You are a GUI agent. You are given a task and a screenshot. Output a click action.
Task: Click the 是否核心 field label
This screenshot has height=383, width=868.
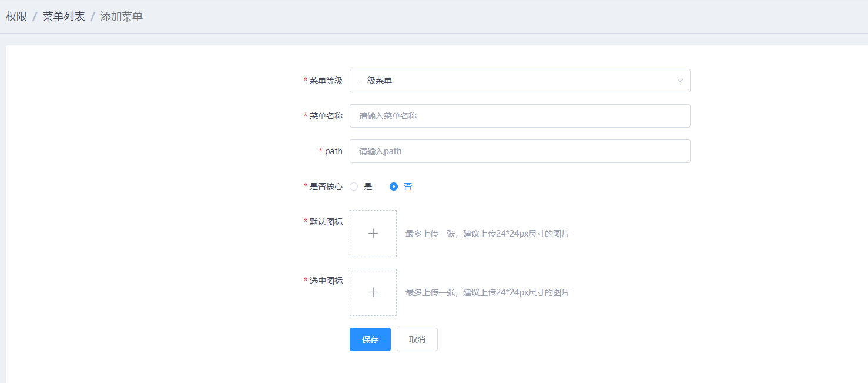326,186
